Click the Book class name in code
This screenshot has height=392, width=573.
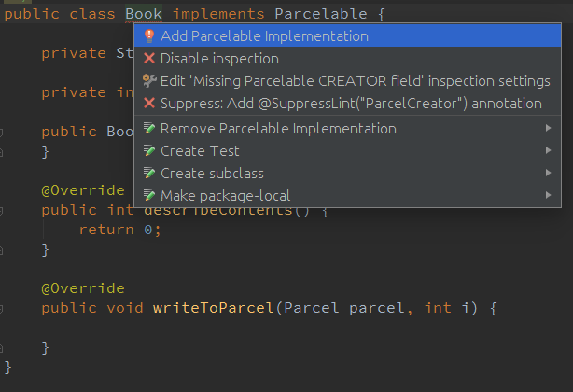click(144, 14)
